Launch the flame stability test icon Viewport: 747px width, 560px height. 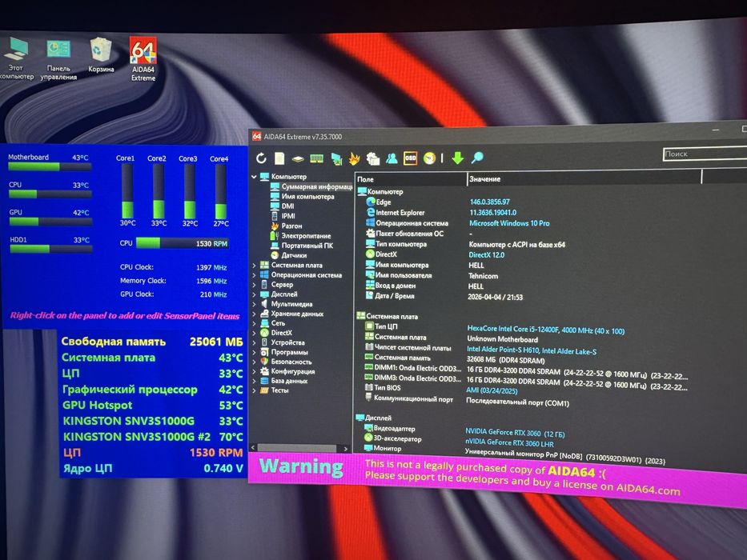354,158
